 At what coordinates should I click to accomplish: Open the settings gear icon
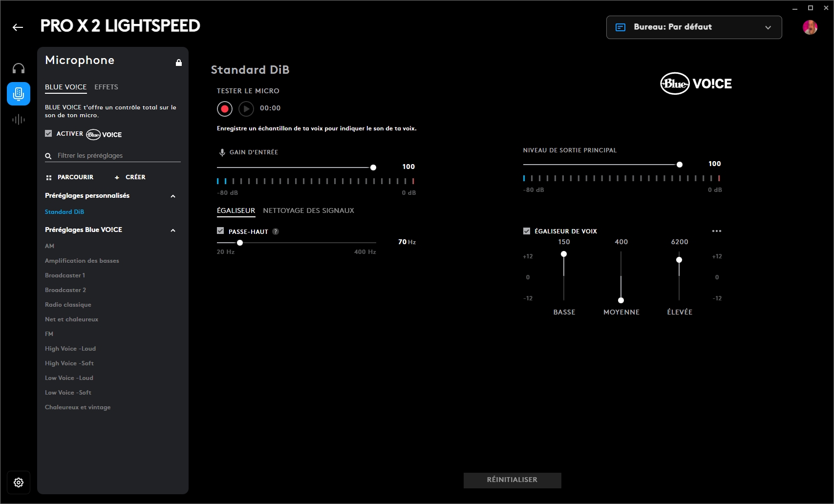pyautogui.click(x=19, y=483)
